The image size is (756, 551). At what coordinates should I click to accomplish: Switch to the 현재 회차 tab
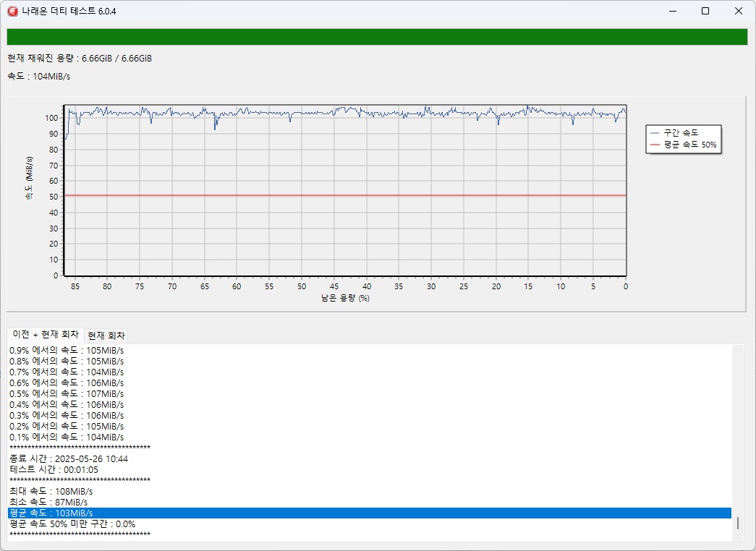point(106,336)
